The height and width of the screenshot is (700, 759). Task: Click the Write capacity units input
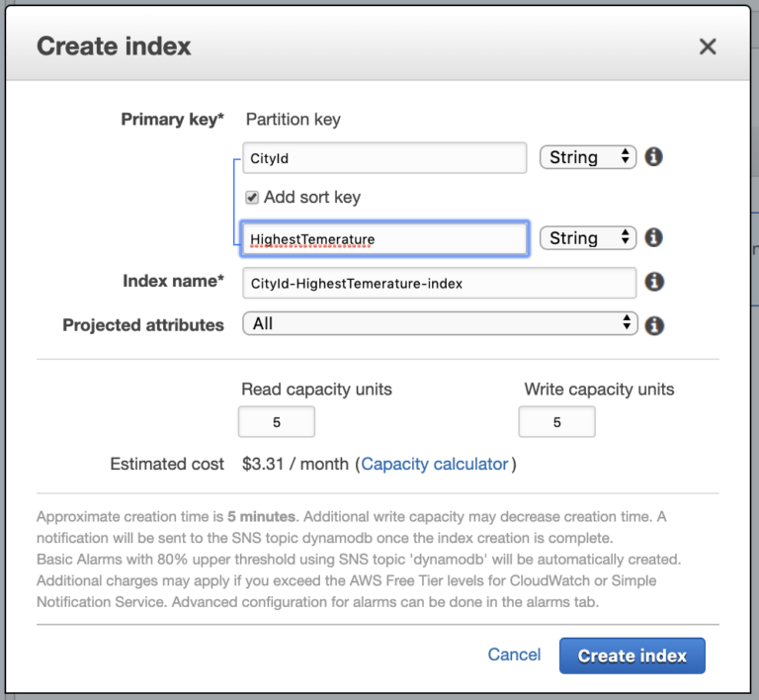556,422
